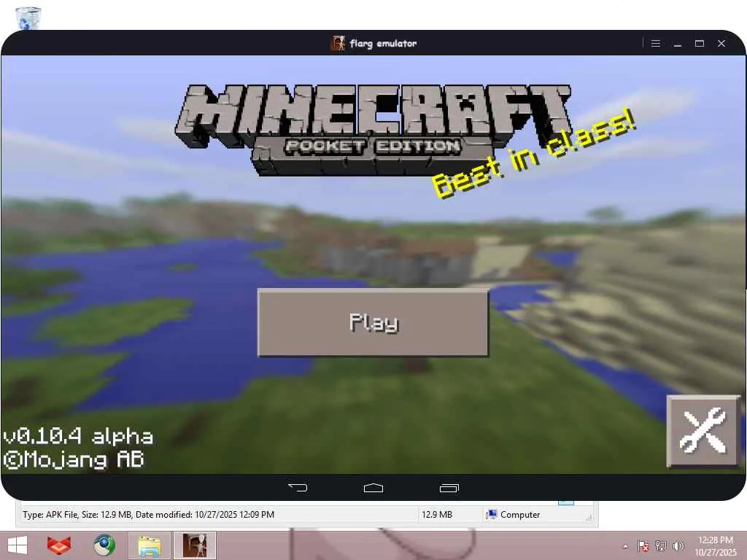Open Minecraft options via wrench icon
Screen dimensions: 747x560
pyautogui.click(x=703, y=431)
